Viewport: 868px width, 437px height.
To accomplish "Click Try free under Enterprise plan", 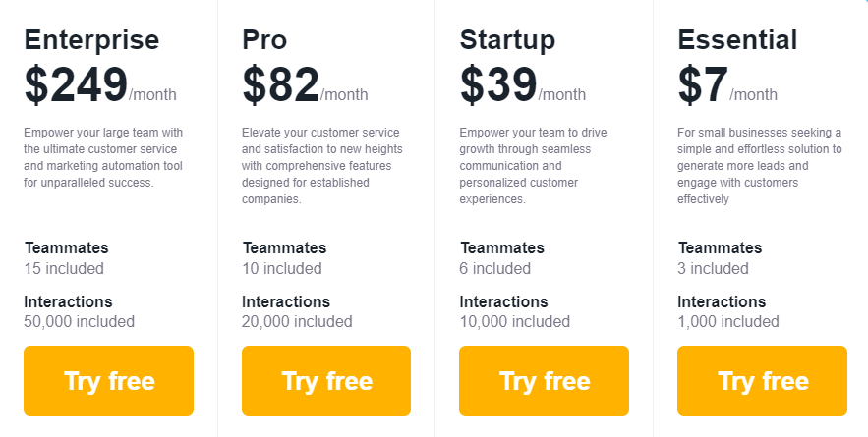I will click(108, 381).
